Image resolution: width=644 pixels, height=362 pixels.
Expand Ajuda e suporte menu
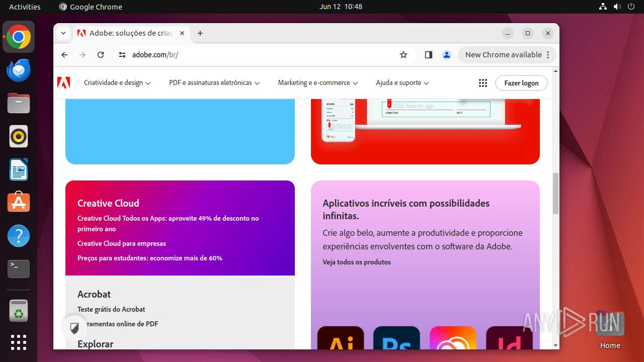click(403, 83)
